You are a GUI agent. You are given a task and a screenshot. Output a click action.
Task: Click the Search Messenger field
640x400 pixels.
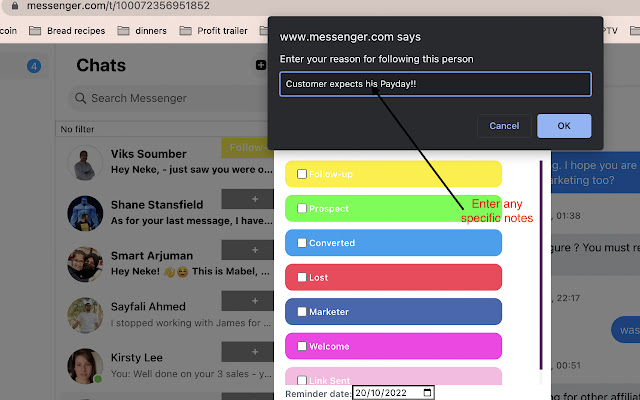coord(169,98)
